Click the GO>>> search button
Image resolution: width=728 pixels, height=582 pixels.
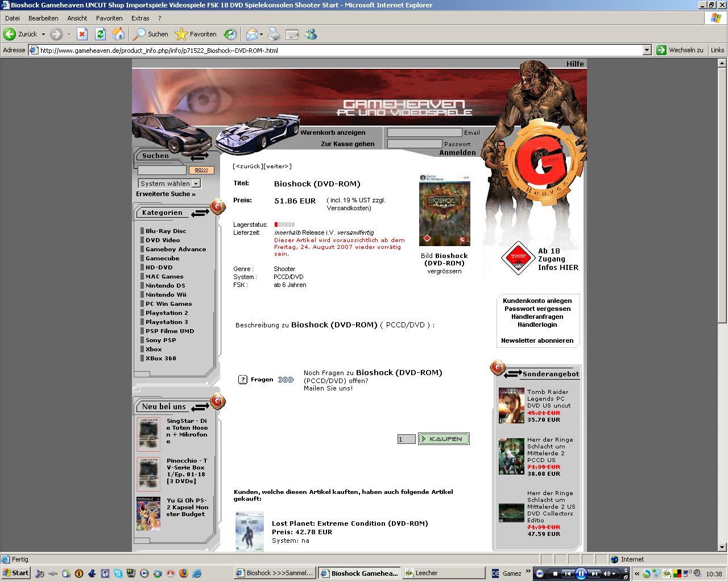pyautogui.click(x=201, y=170)
